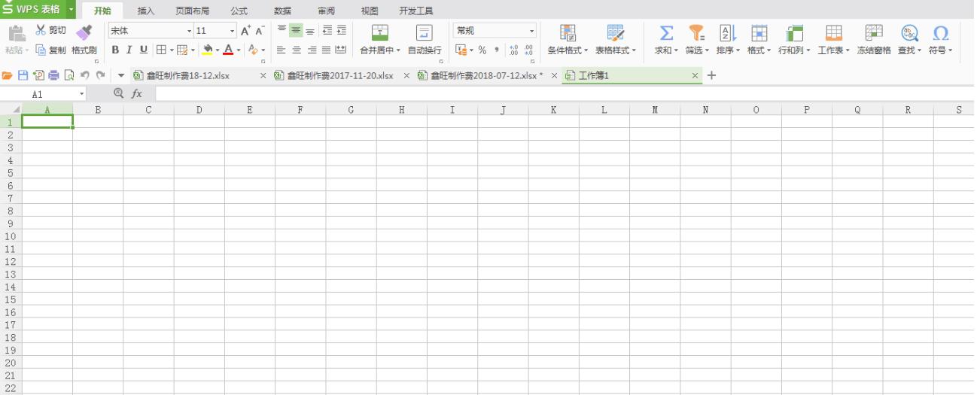This screenshot has width=980, height=395.
Task: Open the 开发工具 tab
Action: [416, 11]
